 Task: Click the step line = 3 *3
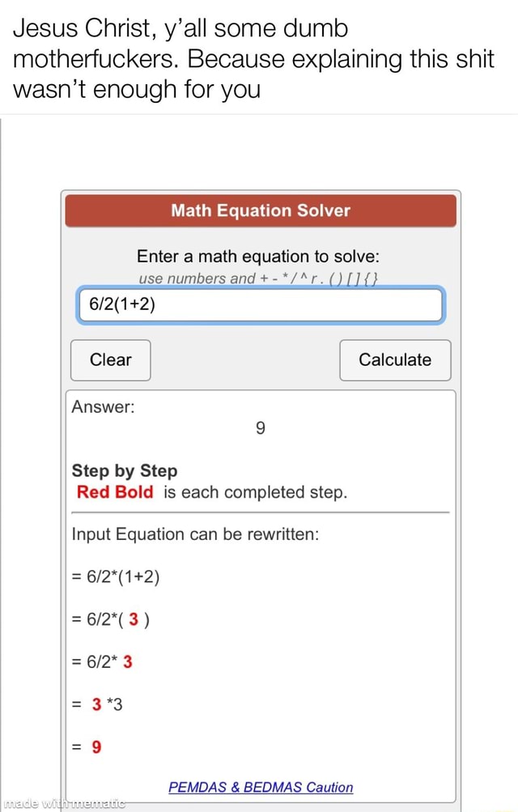pyautogui.click(x=97, y=704)
